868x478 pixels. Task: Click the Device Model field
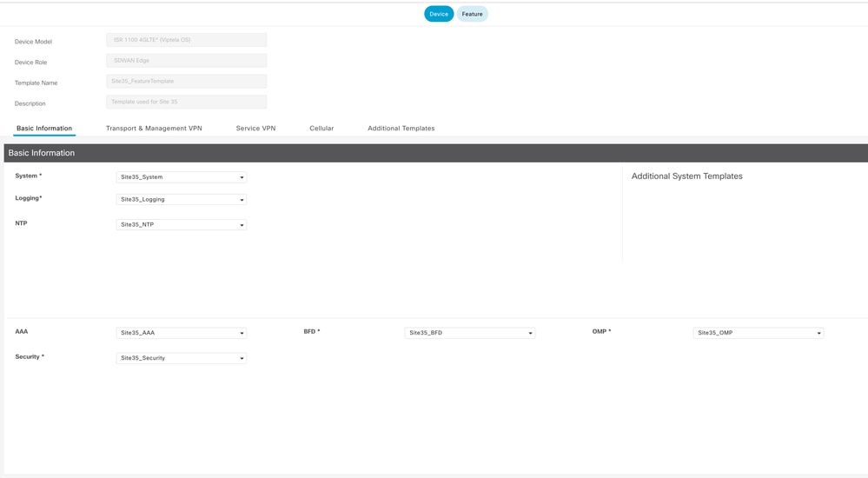[x=187, y=40]
